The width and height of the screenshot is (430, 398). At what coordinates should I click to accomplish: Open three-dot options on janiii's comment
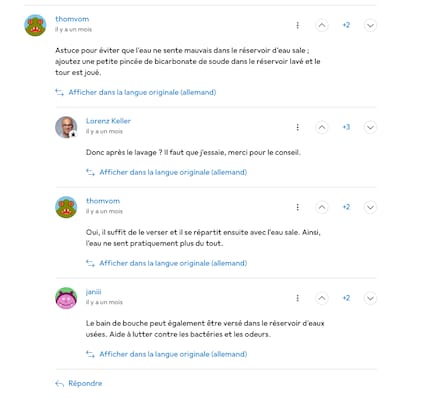coord(297,298)
